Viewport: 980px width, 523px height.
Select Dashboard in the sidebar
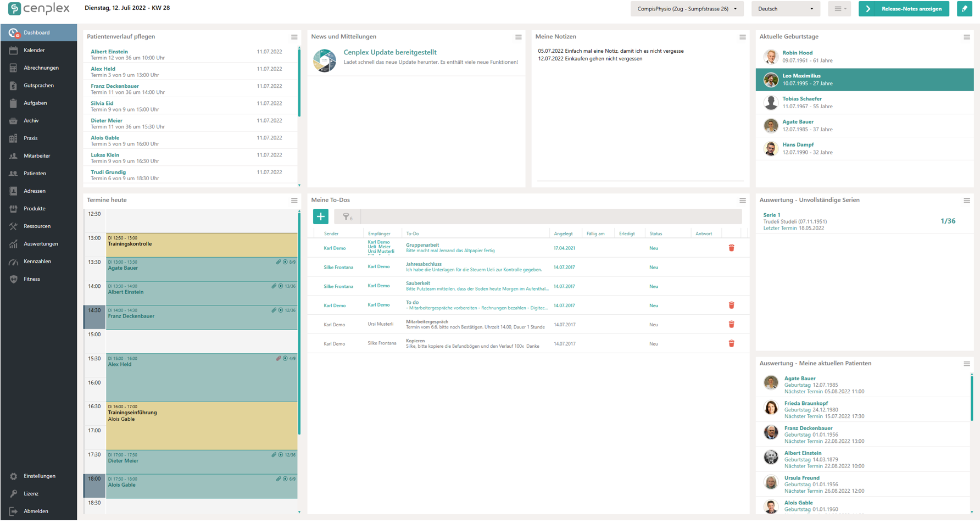click(x=38, y=32)
